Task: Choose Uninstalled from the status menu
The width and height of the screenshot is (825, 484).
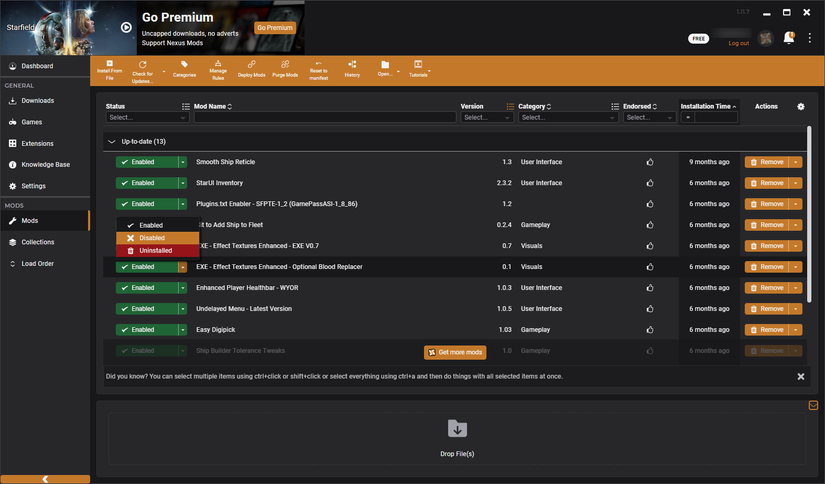Action: [x=155, y=251]
